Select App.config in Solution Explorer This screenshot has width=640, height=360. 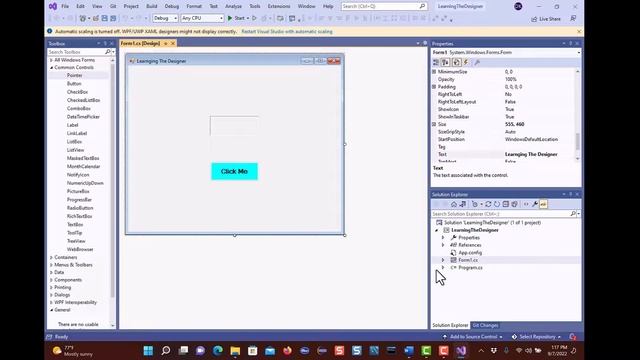click(469, 253)
